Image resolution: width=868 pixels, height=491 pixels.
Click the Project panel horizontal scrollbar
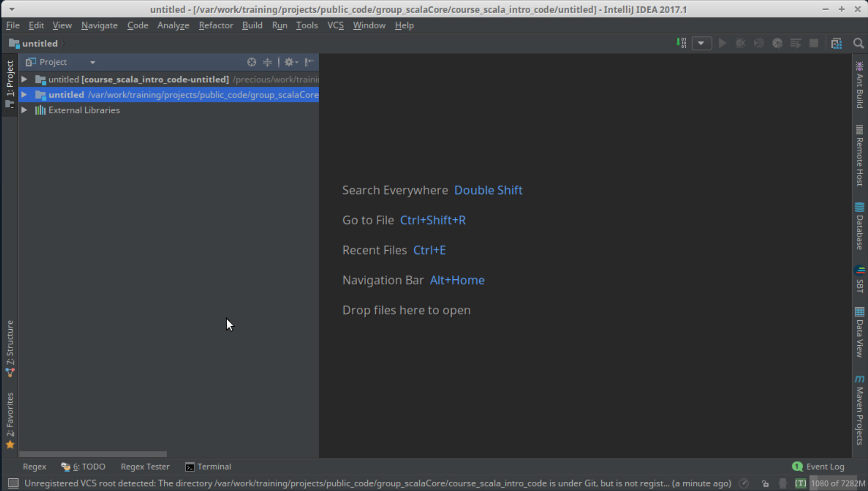[93, 454]
